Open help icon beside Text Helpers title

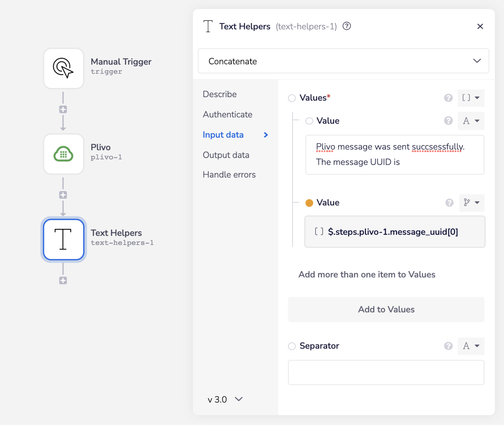click(346, 26)
